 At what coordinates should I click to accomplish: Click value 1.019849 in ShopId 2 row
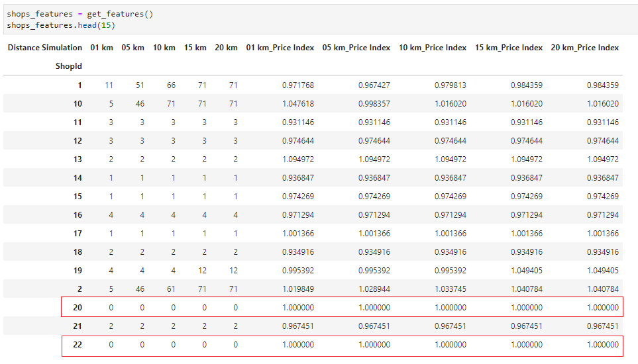pyautogui.click(x=298, y=289)
